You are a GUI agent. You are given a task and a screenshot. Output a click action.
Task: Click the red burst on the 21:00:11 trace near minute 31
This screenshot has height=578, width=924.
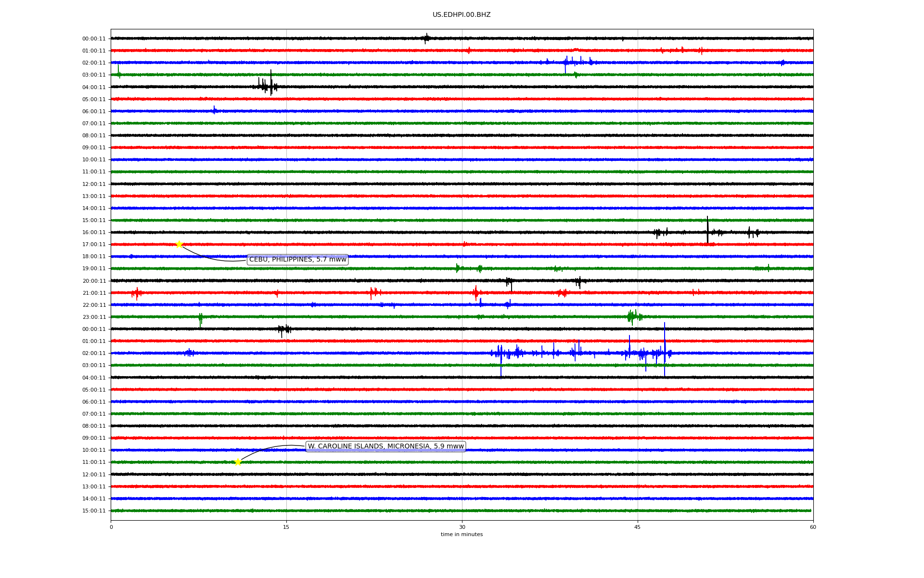click(475, 292)
